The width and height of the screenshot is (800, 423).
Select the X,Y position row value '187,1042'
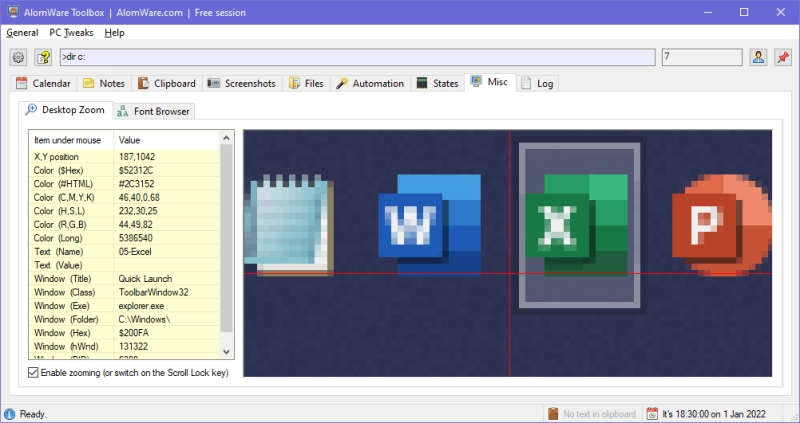pyautogui.click(x=137, y=157)
